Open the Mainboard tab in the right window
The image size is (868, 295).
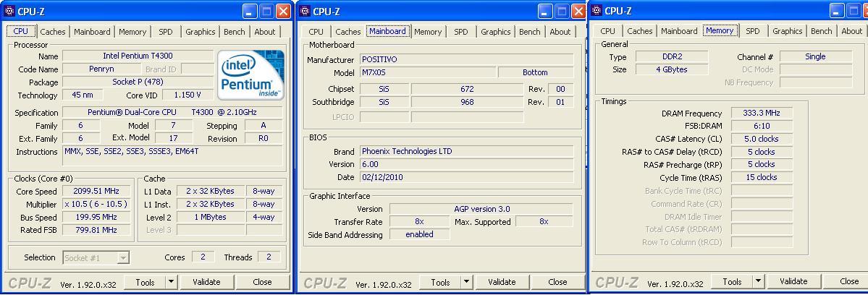679,31
